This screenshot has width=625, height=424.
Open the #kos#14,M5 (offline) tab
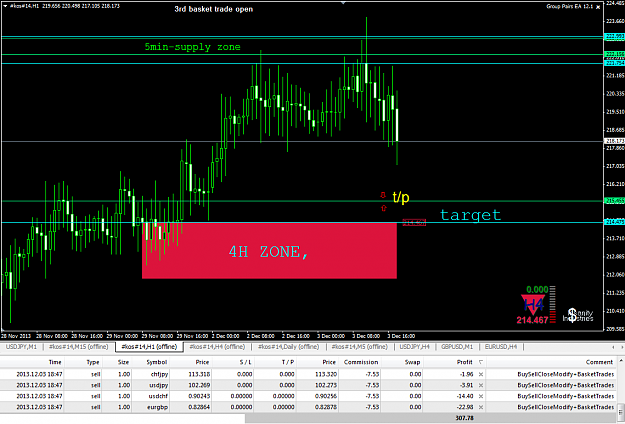[359, 347]
